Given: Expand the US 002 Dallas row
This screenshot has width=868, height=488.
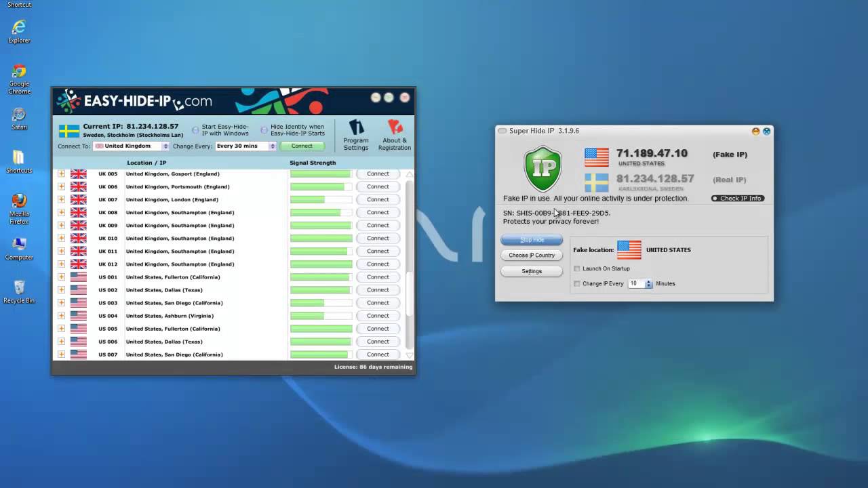Looking at the screenshot, I should click(x=61, y=289).
